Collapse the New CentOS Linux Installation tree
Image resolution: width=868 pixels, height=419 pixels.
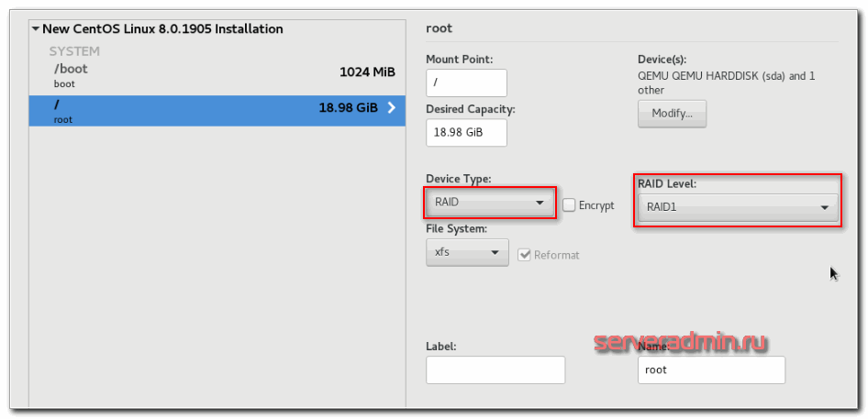click(36, 29)
